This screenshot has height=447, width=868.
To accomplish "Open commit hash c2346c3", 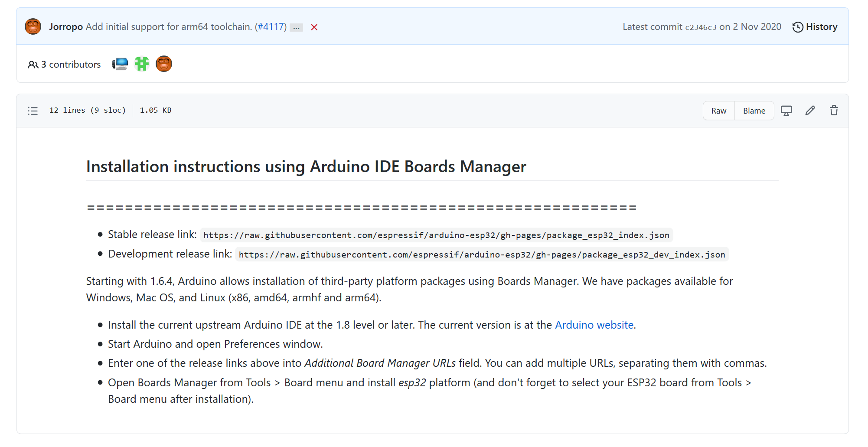I will point(701,27).
